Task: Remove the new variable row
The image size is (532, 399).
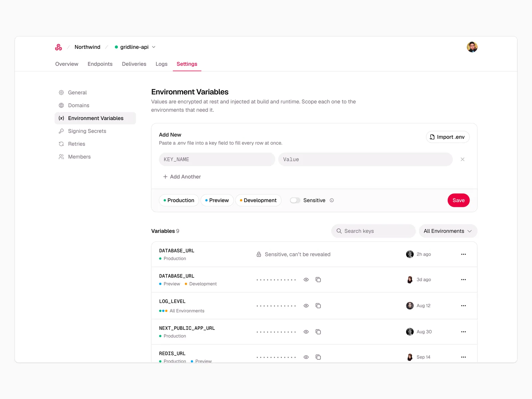Action: point(463,160)
